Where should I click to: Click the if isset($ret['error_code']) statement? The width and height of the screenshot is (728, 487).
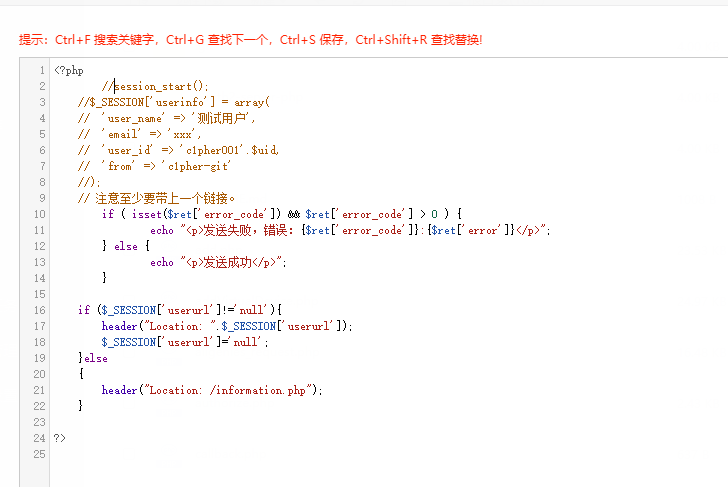coord(282,214)
